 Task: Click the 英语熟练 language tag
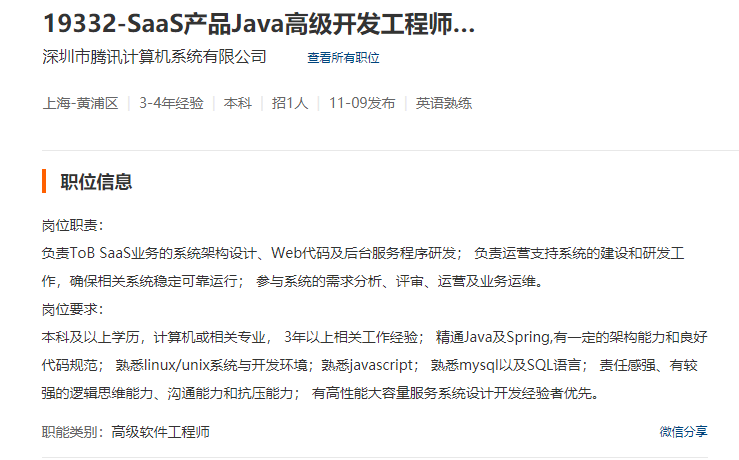pyautogui.click(x=443, y=103)
